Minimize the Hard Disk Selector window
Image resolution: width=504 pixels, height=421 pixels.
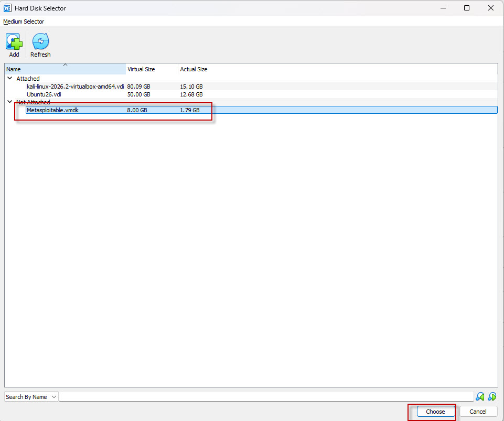pyautogui.click(x=443, y=8)
